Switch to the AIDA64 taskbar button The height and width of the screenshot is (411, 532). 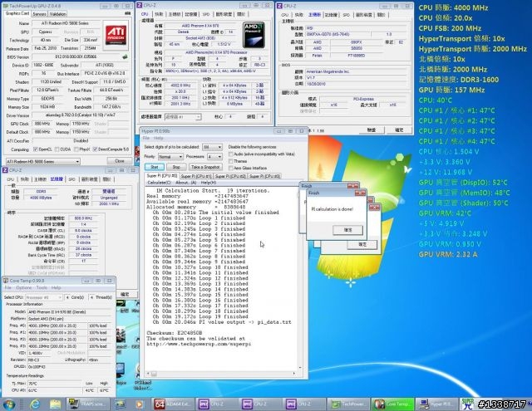coord(173,404)
